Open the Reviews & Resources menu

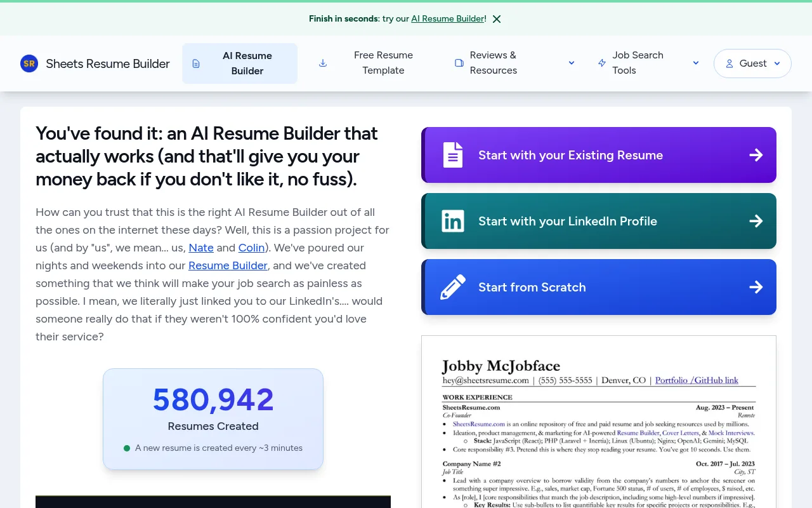(514, 63)
